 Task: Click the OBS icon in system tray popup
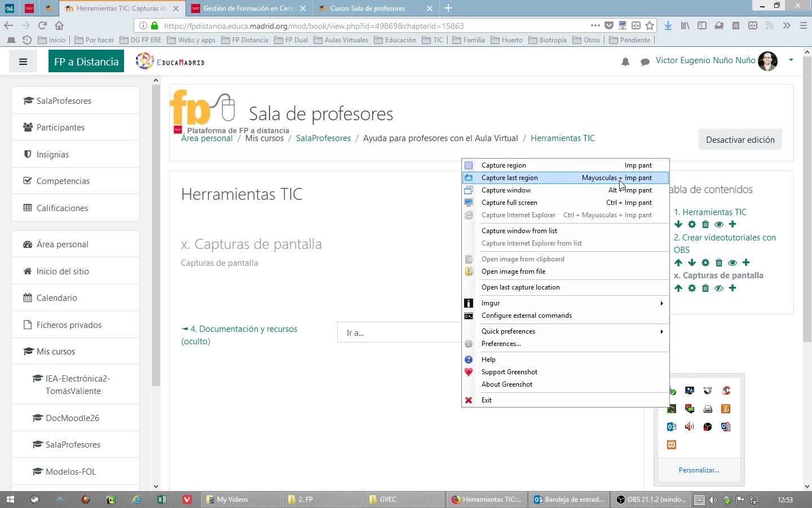(708, 427)
